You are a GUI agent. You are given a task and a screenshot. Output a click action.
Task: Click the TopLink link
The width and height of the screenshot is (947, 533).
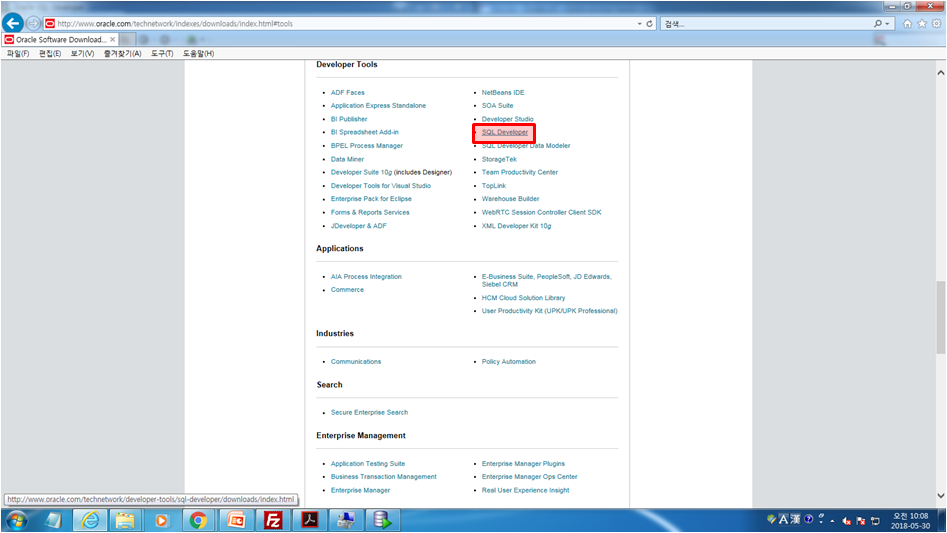(x=493, y=186)
